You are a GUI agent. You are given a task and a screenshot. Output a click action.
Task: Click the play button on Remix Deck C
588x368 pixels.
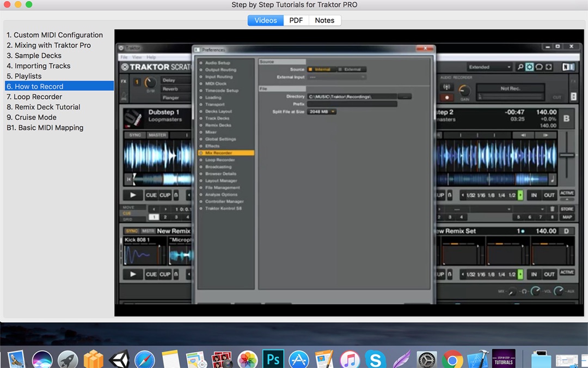click(x=133, y=274)
